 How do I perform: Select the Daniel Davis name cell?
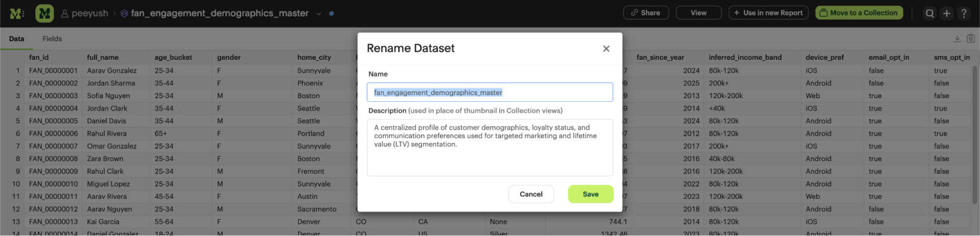point(106,121)
